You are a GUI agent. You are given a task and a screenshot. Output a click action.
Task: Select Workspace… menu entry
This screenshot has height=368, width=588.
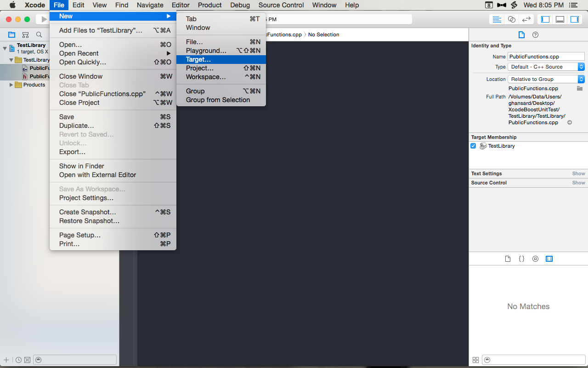coord(221,77)
